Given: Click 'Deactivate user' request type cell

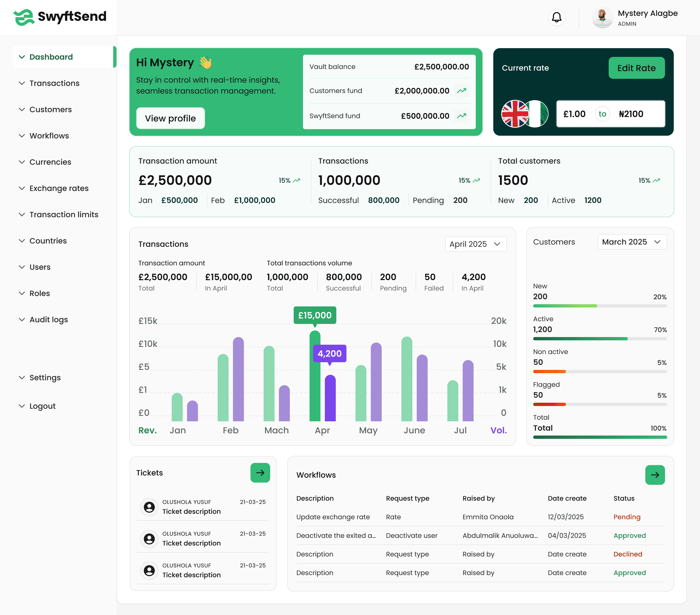Looking at the screenshot, I should [412, 535].
